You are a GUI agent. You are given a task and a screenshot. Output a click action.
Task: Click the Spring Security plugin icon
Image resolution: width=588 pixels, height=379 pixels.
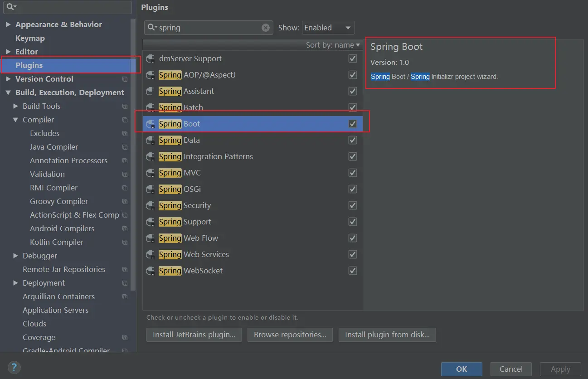coord(150,205)
